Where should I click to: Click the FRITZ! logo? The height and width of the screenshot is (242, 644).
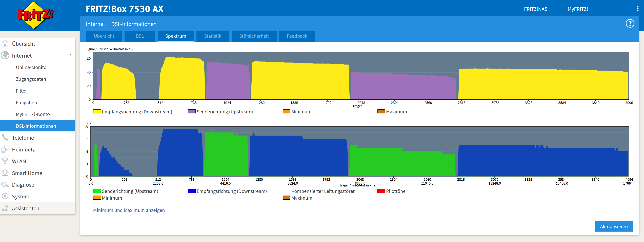[x=35, y=15]
